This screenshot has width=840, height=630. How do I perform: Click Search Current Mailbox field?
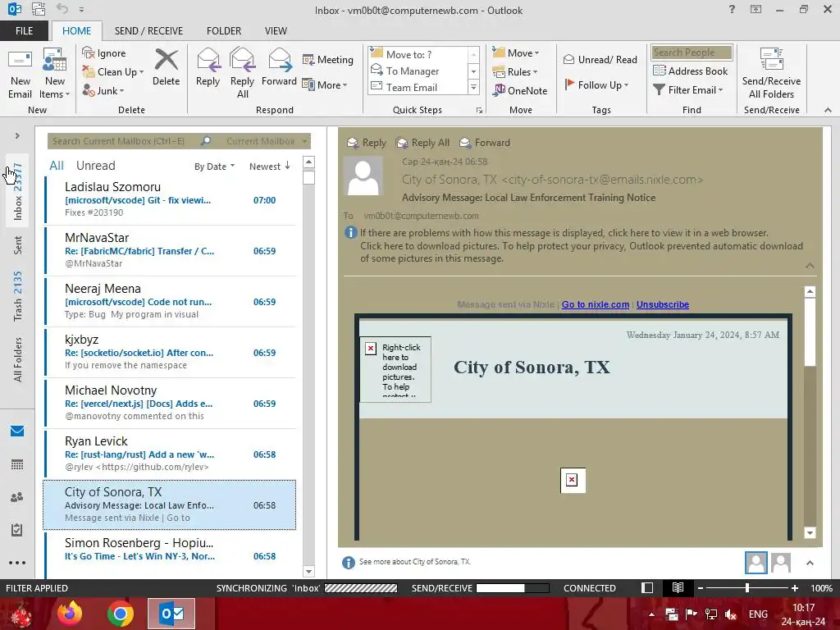pos(123,141)
